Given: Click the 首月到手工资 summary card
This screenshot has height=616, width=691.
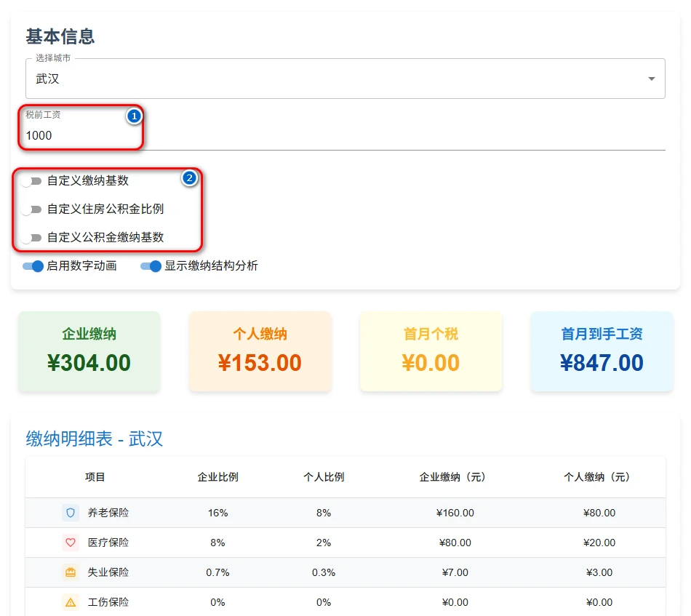Looking at the screenshot, I should (x=602, y=351).
